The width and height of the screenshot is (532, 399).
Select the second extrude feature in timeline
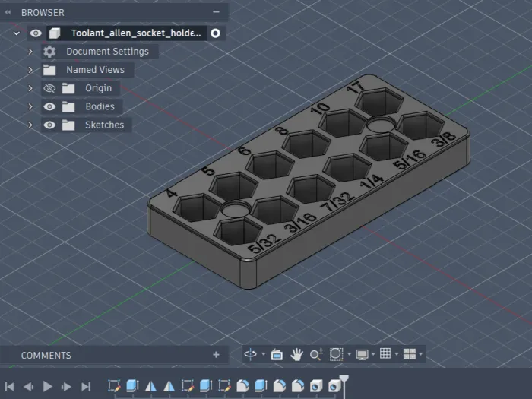(206, 386)
